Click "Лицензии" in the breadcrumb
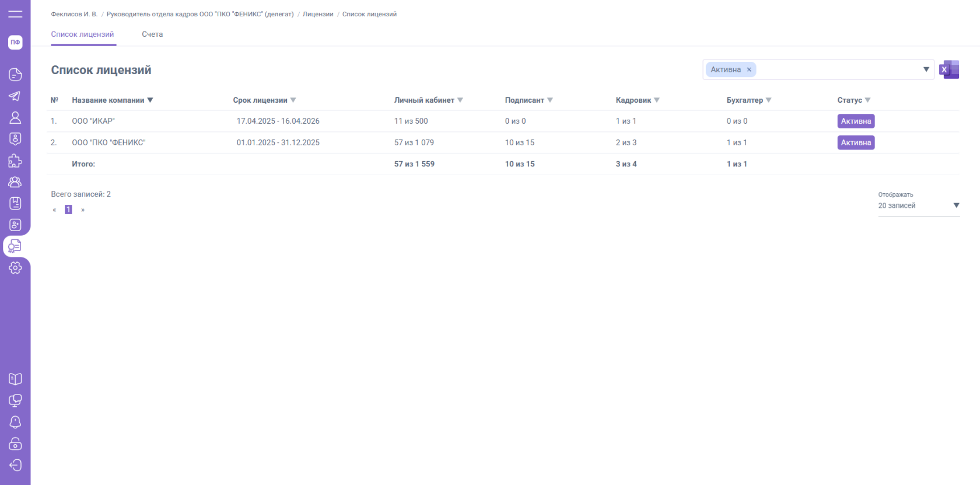 (x=318, y=14)
